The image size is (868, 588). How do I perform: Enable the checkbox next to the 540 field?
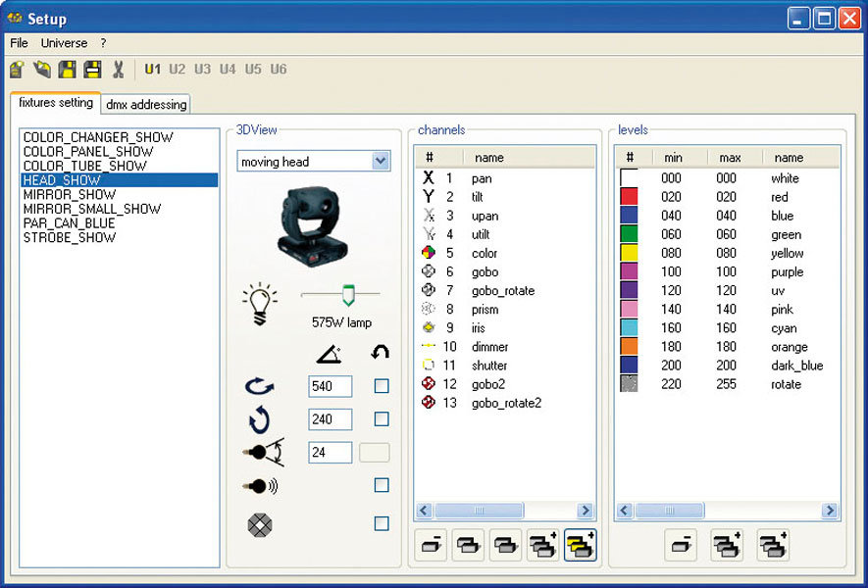coord(381,386)
